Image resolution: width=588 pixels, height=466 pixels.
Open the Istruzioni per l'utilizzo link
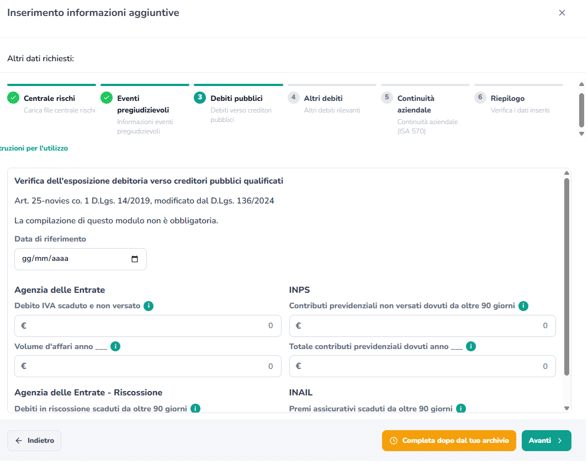tap(34, 148)
